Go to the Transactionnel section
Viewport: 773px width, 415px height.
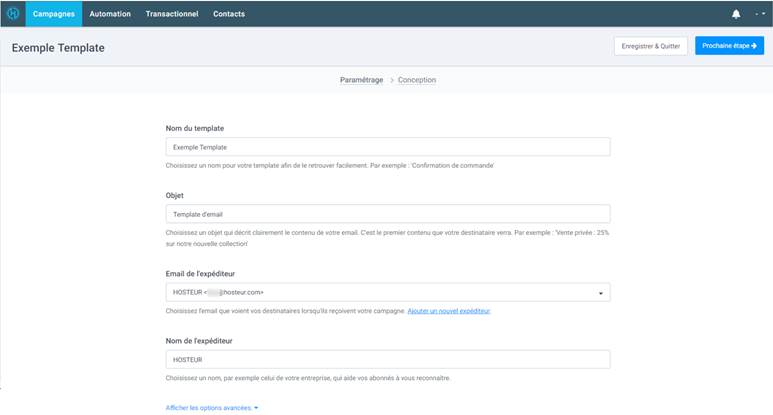[x=172, y=14]
